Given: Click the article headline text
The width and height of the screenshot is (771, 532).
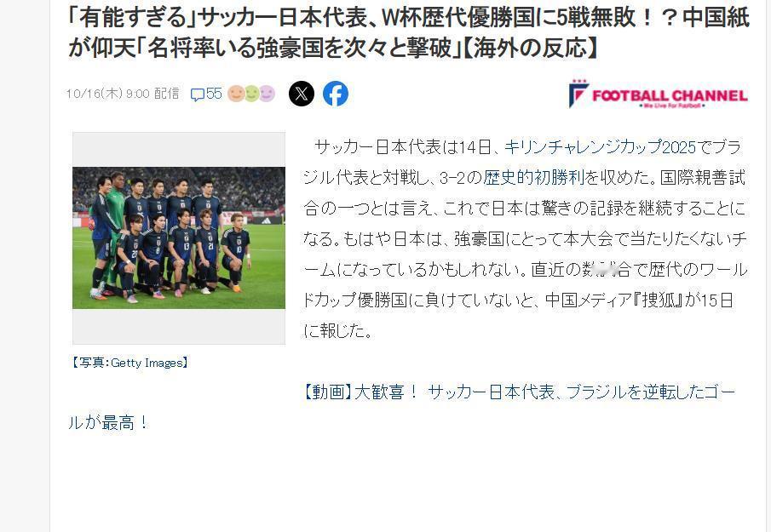Looking at the screenshot, I should (x=409, y=33).
